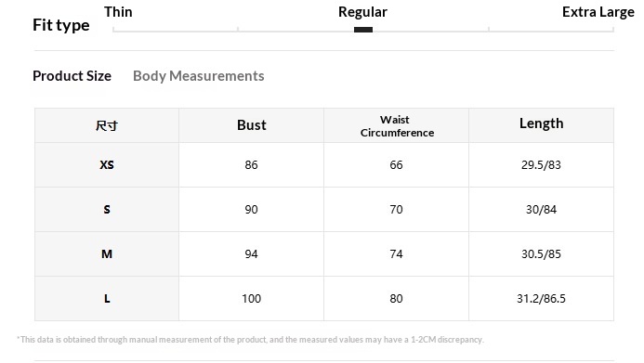Click the Extra Large fit label
The height and width of the screenshot is (363, 644).
coord(598,12)
